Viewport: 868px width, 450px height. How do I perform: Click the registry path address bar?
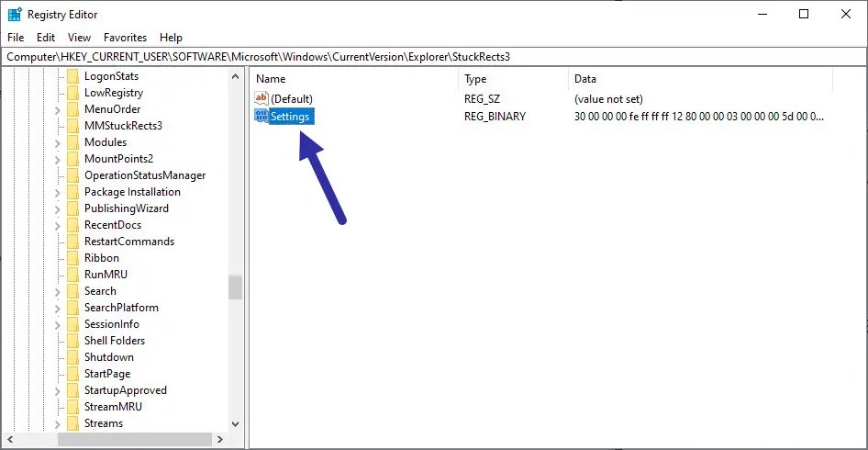coord(433,57)
